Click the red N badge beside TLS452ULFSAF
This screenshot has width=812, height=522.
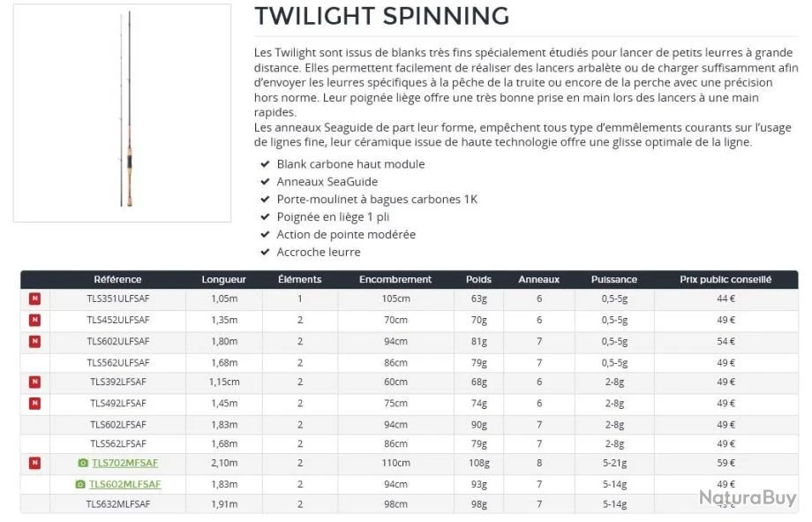[34, 320]
